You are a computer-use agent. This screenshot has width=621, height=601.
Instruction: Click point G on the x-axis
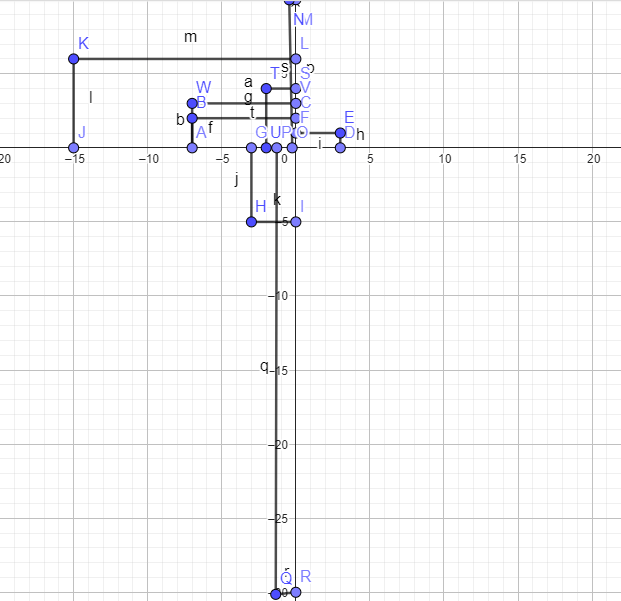(251, 148)
